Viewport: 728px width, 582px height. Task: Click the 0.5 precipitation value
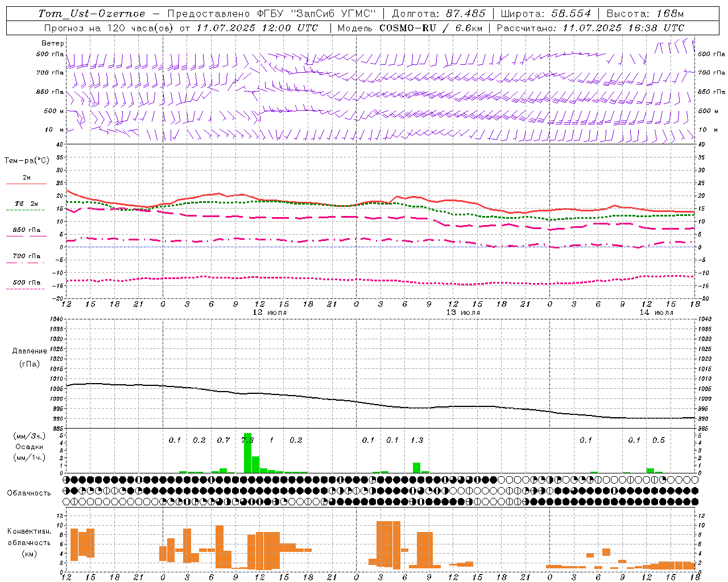(659, 440)
